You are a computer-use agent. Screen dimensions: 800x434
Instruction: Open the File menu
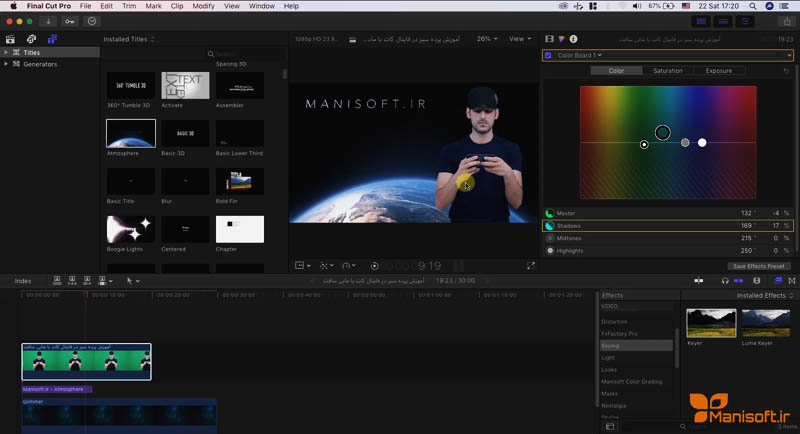[x=85, y=6]
